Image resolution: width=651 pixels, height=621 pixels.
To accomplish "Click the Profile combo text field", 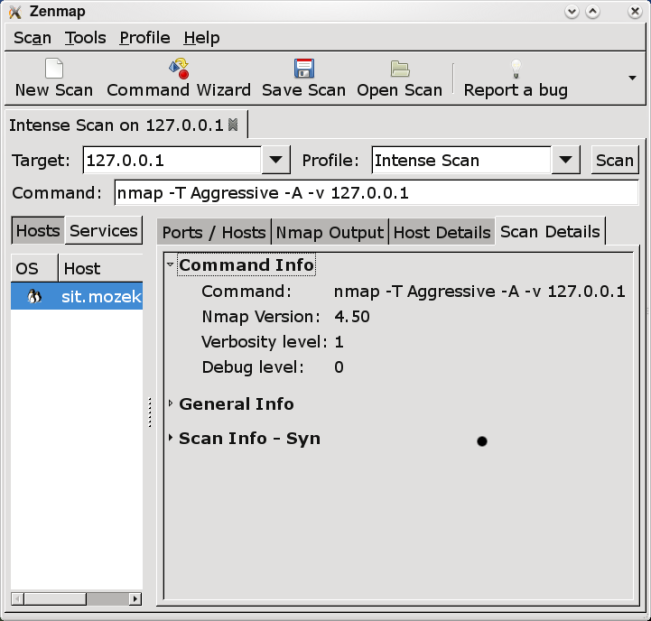I will tap(462, 160).
